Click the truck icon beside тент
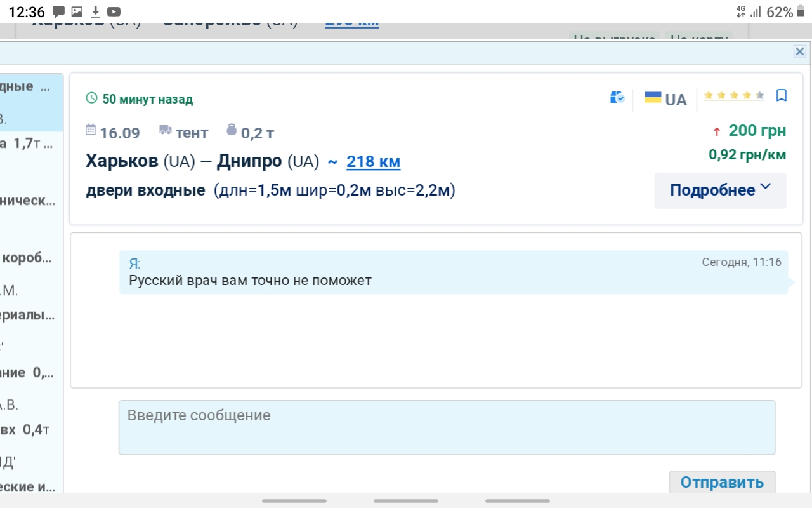The height and width of the screenshot is (508, 812). coord(166,130)
